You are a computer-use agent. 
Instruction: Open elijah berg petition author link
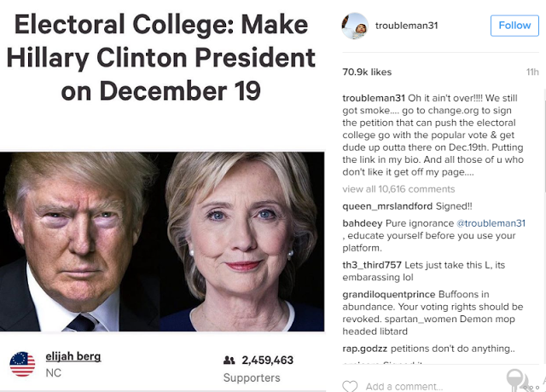pyautogui.click(x=73, y=356)
